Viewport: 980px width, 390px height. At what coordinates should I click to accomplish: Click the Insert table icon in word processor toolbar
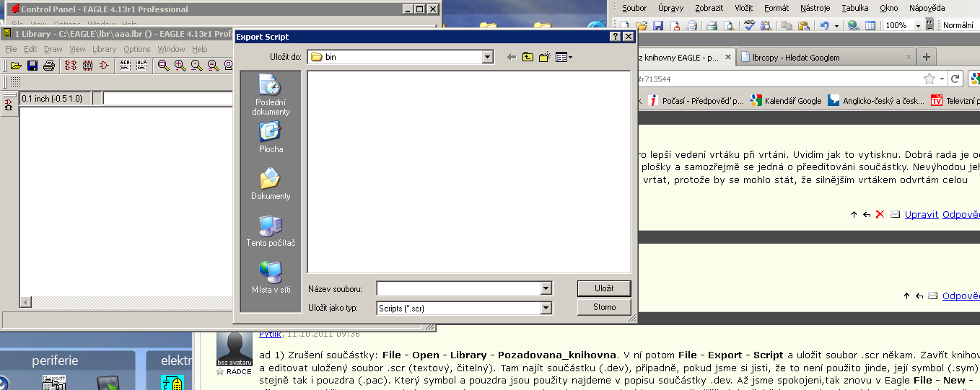coord(870,25)
